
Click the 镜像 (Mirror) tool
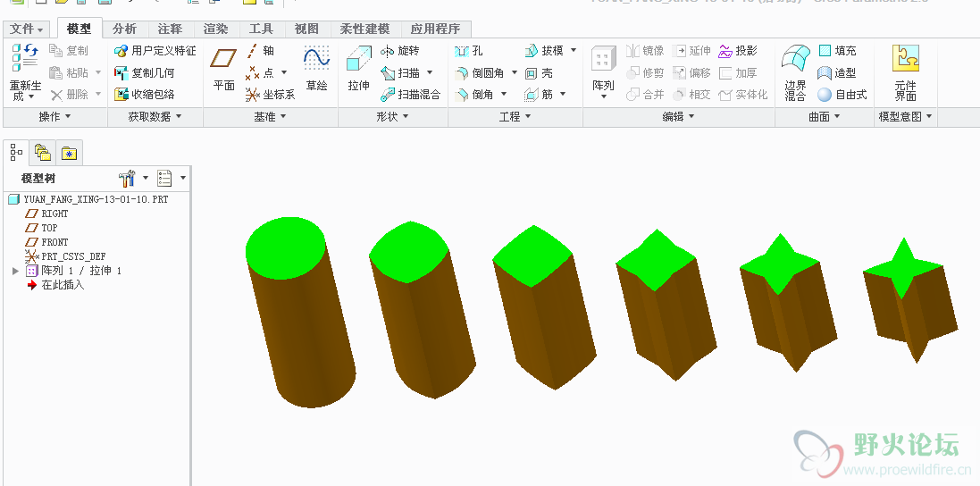(646, 51)
